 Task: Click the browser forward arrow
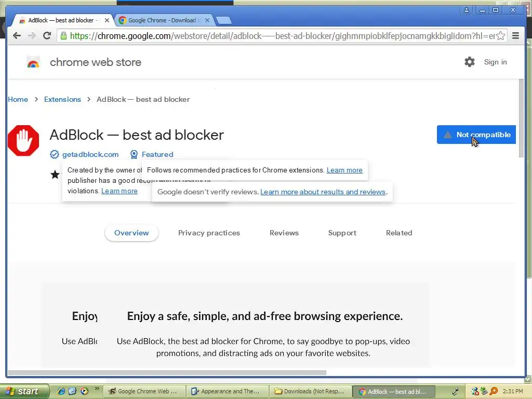coord(32,36)
